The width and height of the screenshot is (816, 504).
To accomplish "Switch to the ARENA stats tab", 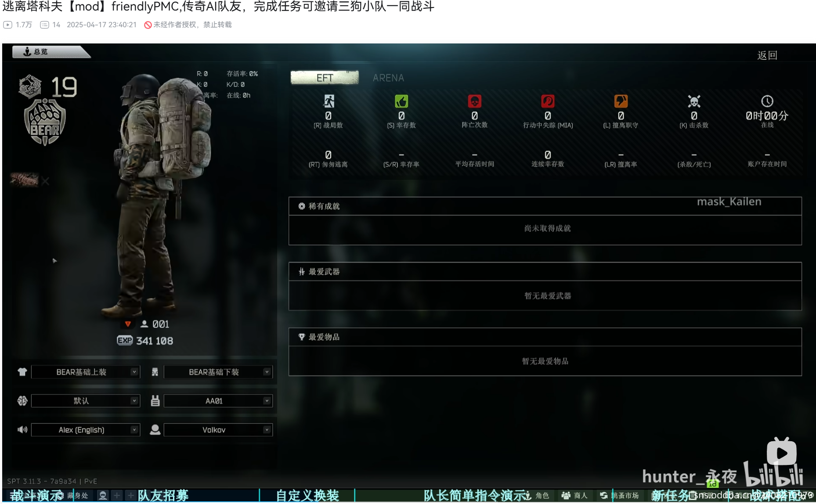I will coord(388,78).
